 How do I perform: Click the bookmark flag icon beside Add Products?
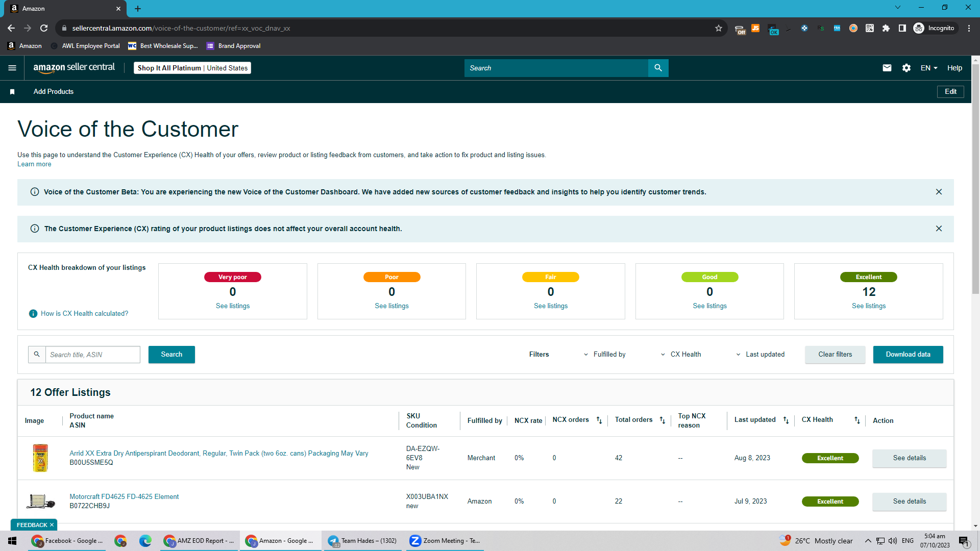[12, 92]
